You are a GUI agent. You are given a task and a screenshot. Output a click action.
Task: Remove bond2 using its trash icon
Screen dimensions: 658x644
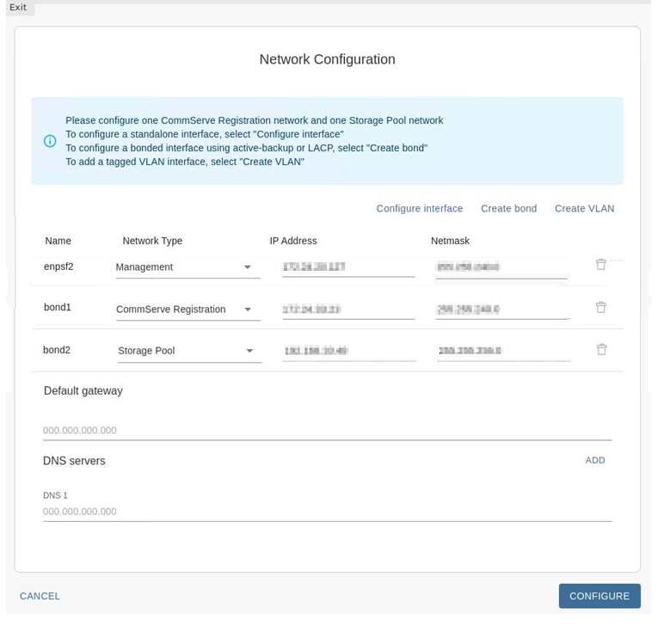tap(601, 349)
